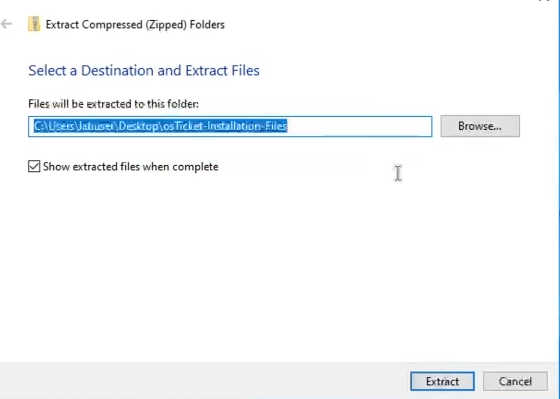Click the 'Extract Compressed (Zipped) Folders' window title
This screenshot has height=399, width=560.
pyautogui.click(x=135, y=24)
